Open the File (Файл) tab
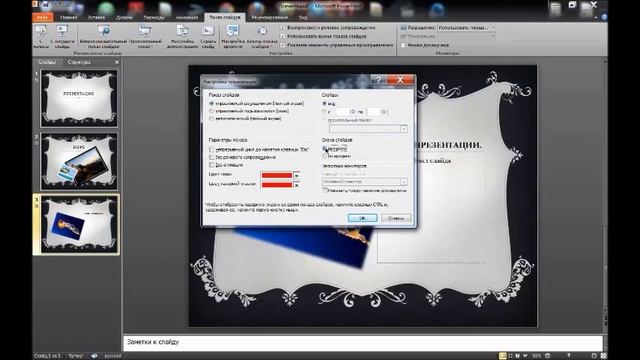Viewport: 640px width, 360px height. click(42, 18)
